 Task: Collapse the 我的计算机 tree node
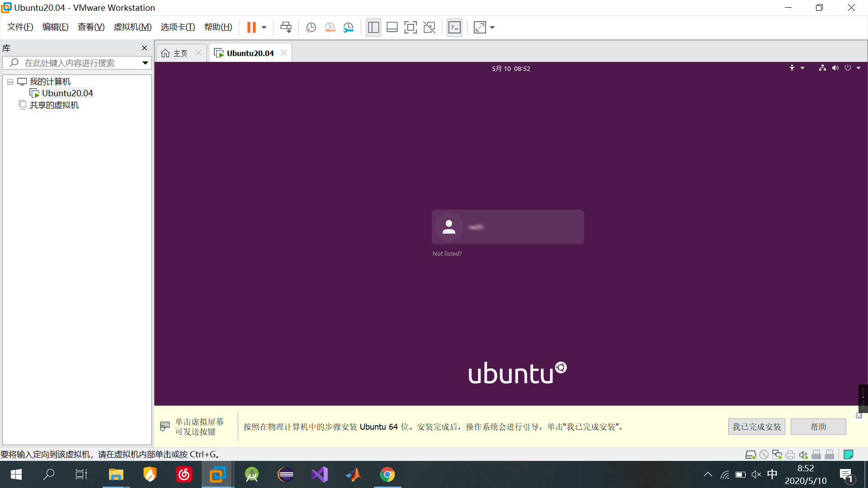click(x=10, y=81)
